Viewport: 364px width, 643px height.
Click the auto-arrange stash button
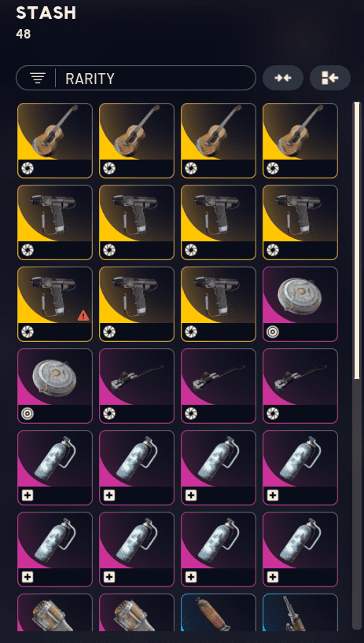[x=330, y=78]
